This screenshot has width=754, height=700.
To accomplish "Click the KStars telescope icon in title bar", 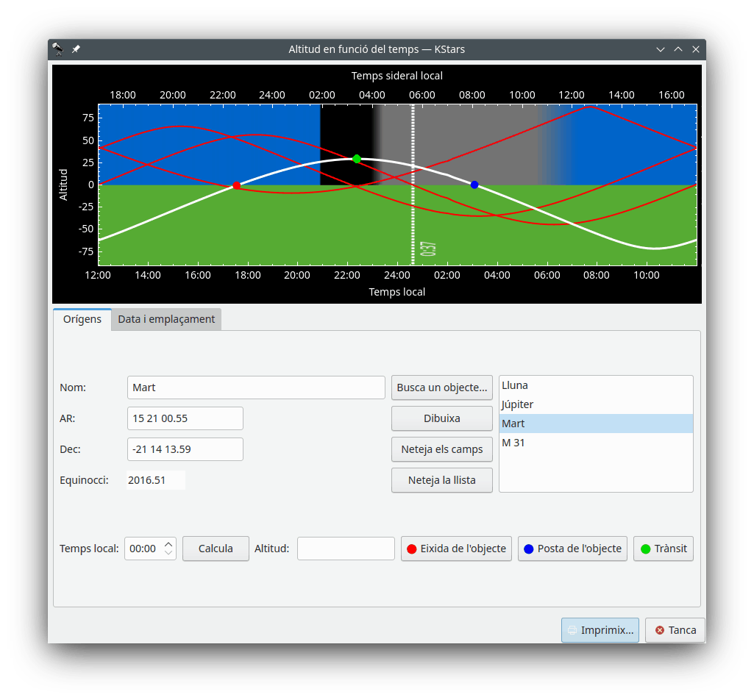I will tap(58, 49).
